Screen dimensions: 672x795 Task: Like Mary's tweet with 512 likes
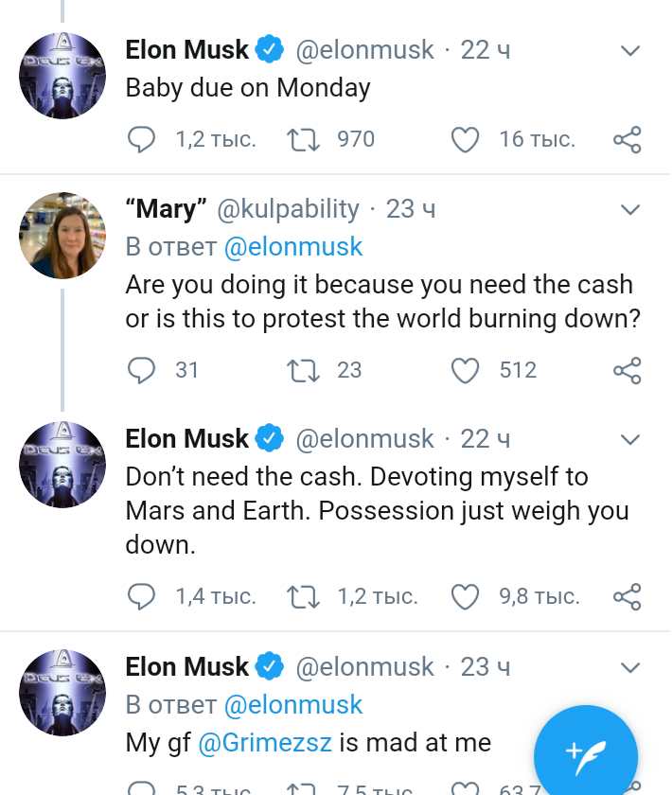click(x=465, y=370)
